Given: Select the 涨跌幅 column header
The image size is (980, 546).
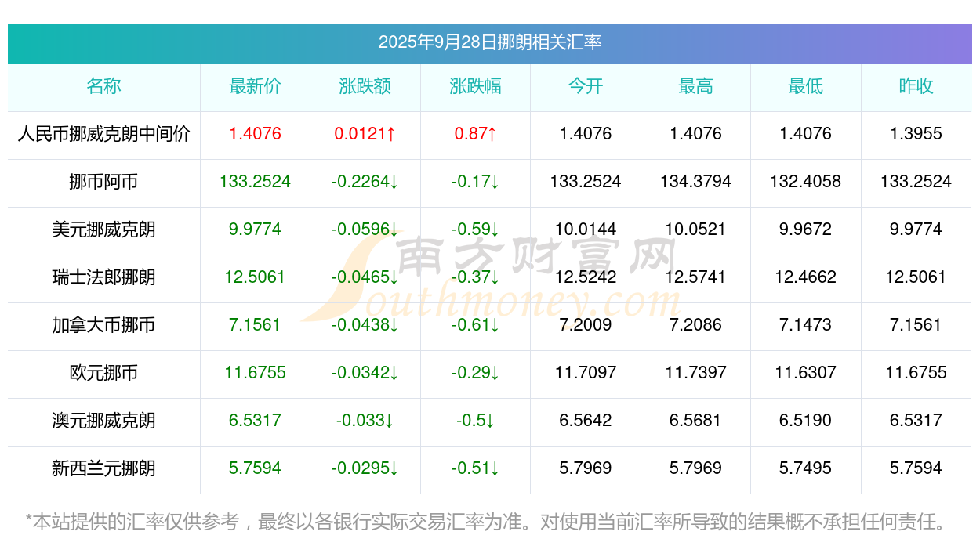Looking at the screenshot, I should point(475,86).
